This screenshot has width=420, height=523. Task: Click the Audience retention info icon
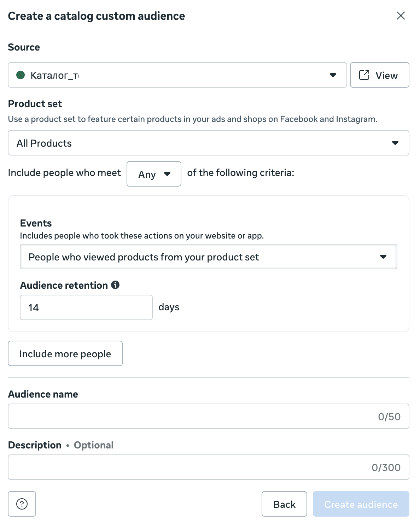coord(115,285)
